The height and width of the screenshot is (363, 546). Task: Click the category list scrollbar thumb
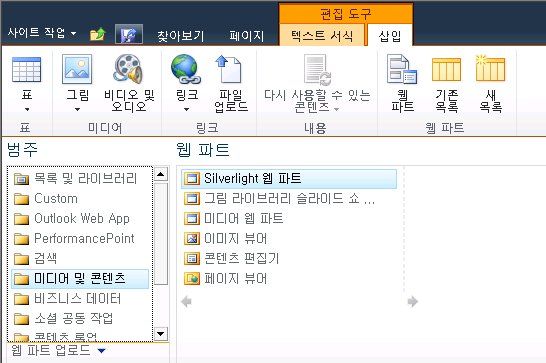(161, 233)
